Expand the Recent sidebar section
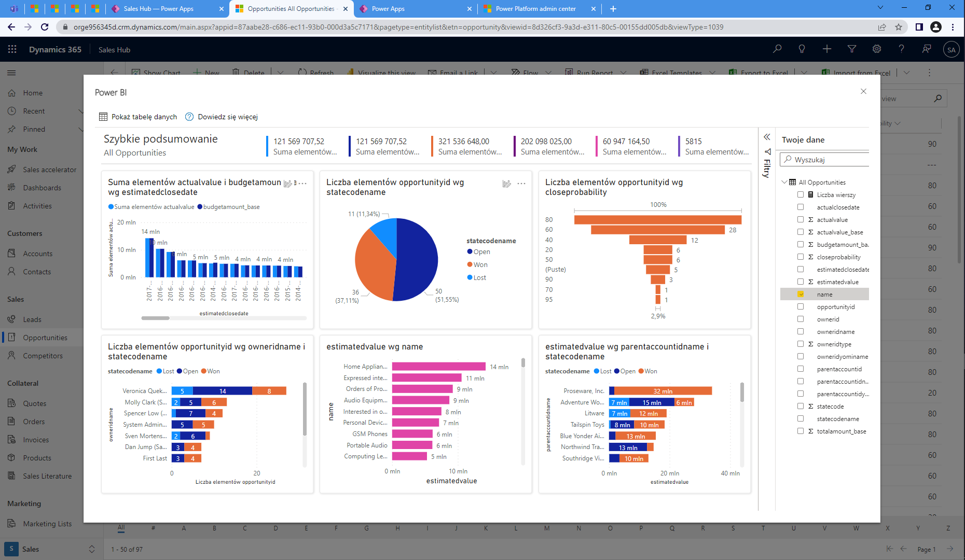This screenshot has width=965, height=560. (80, 111)
